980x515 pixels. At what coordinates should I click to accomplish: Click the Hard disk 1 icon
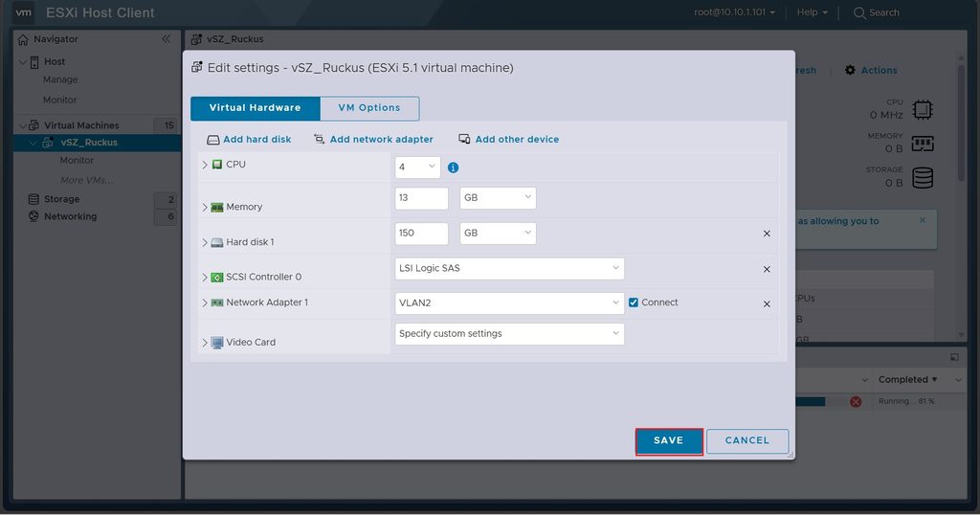coord(217,242)
